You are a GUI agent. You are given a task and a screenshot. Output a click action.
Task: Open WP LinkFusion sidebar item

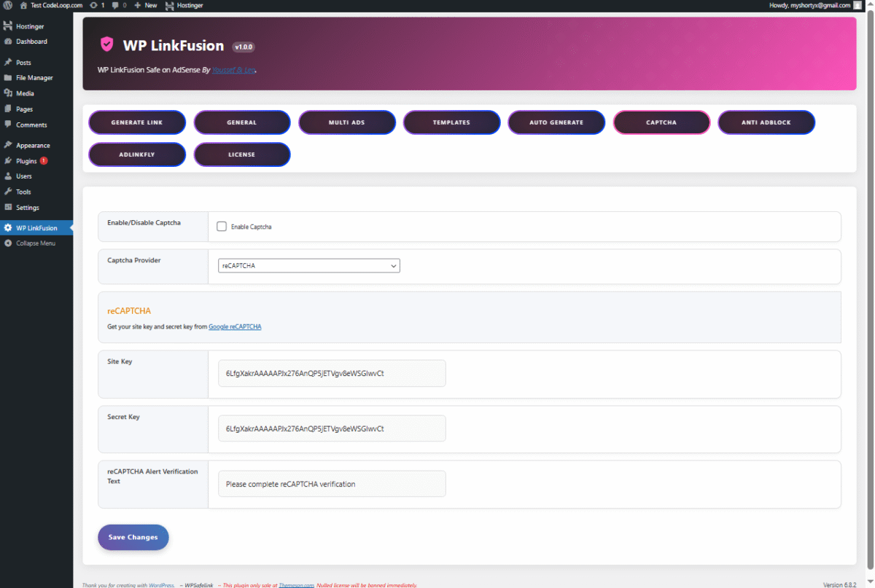[36, 228]
